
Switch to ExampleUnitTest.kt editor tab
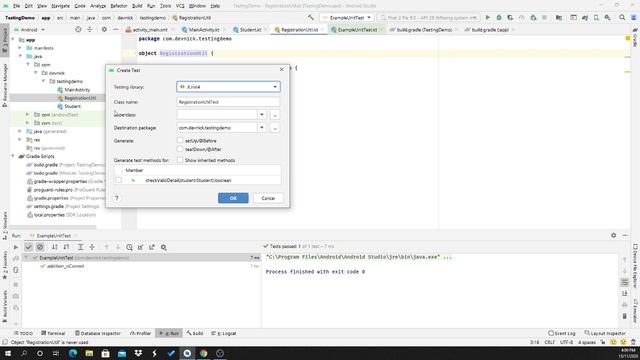pyautogui.click(x=356, y=30)
